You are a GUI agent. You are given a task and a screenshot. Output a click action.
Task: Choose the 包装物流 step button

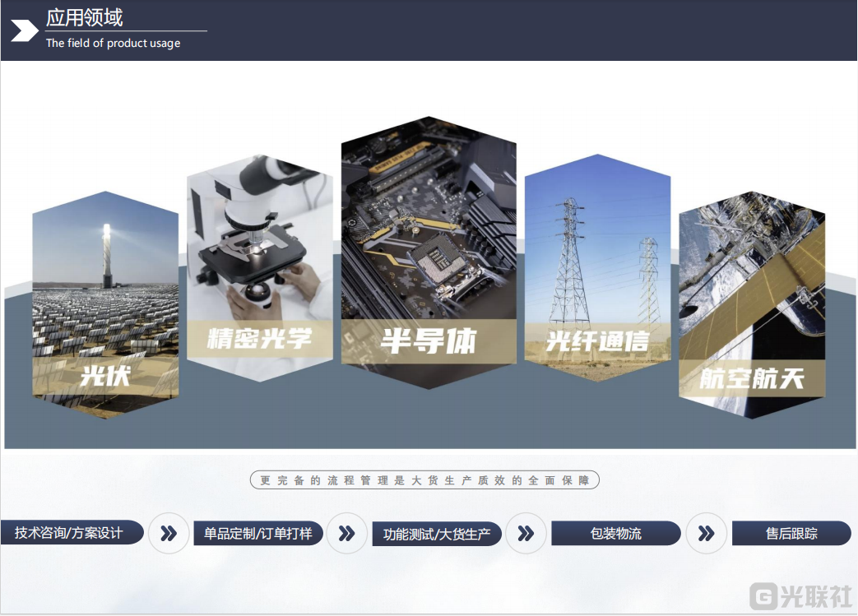[x=615, y=533]
